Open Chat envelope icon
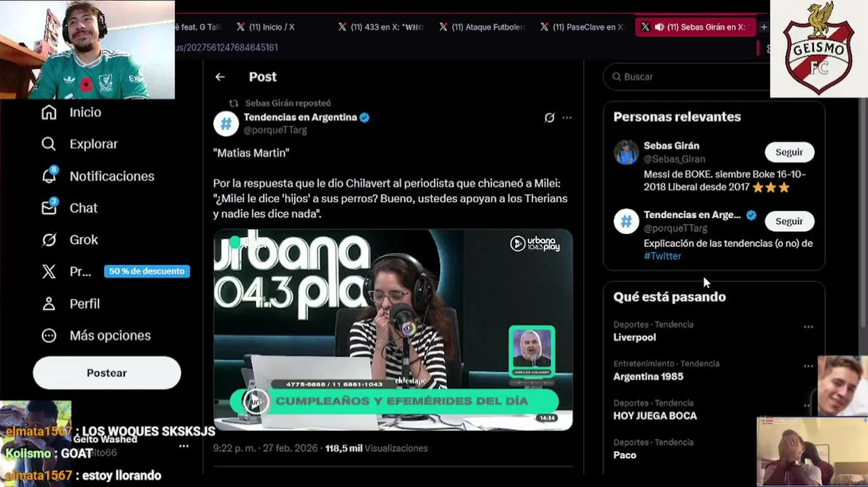The image size is (868, 487). tap(49, 208)
